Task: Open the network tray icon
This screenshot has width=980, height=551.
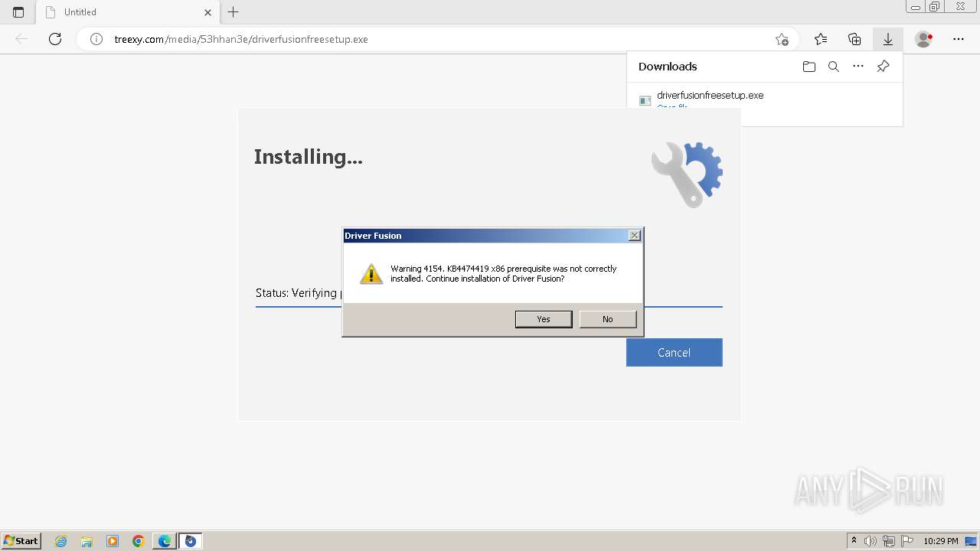Action: 889,541
